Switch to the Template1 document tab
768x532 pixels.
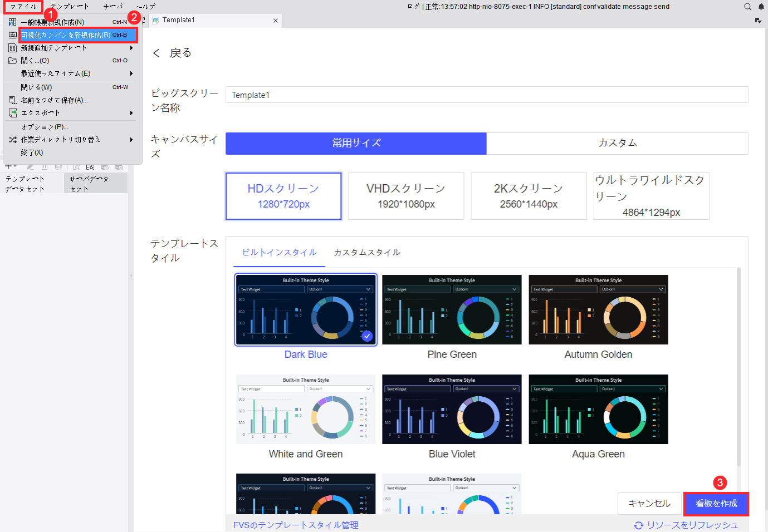(214, 21)
